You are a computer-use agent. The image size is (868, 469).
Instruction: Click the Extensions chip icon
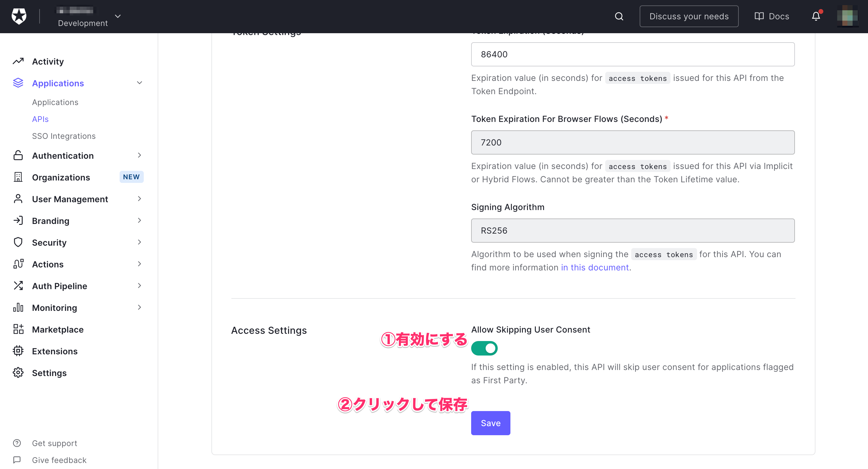[x=18, y=351]
